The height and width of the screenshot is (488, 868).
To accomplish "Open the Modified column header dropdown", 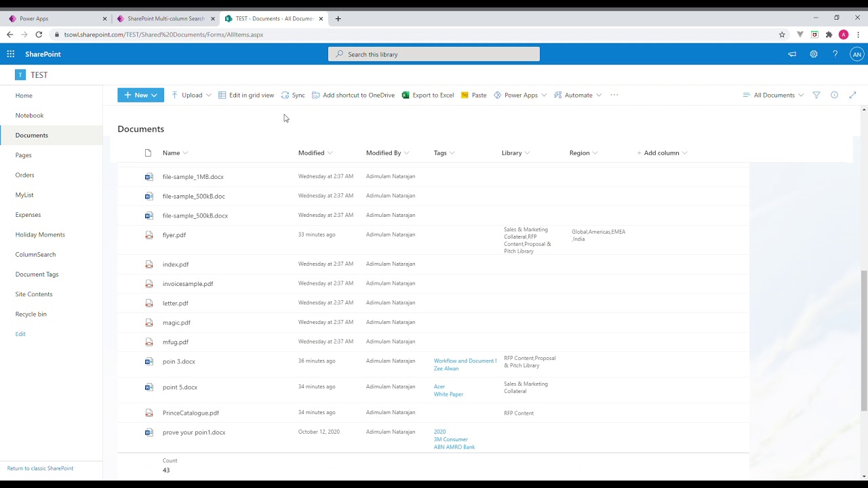I will (x=315, y=153).
